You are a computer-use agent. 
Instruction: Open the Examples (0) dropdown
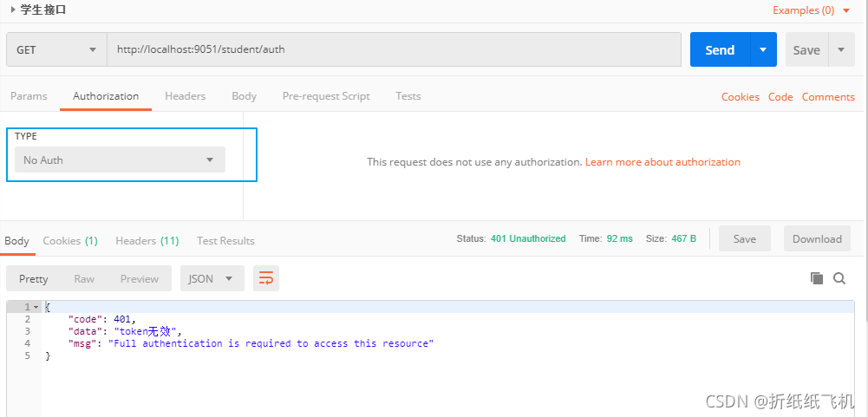click(x=811, y=10)
